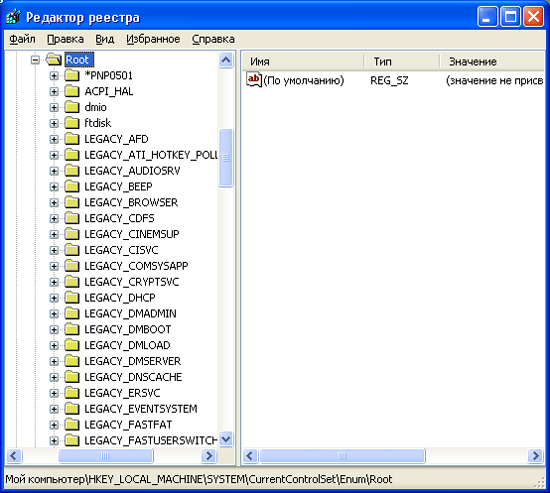This screenshot has width=550, height=493.
Task: Collapse the Root tree node
Action: (35, 60)
